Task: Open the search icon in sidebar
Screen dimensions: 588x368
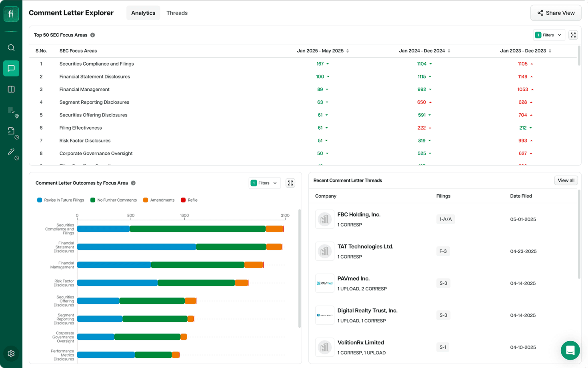Action: 11,48
